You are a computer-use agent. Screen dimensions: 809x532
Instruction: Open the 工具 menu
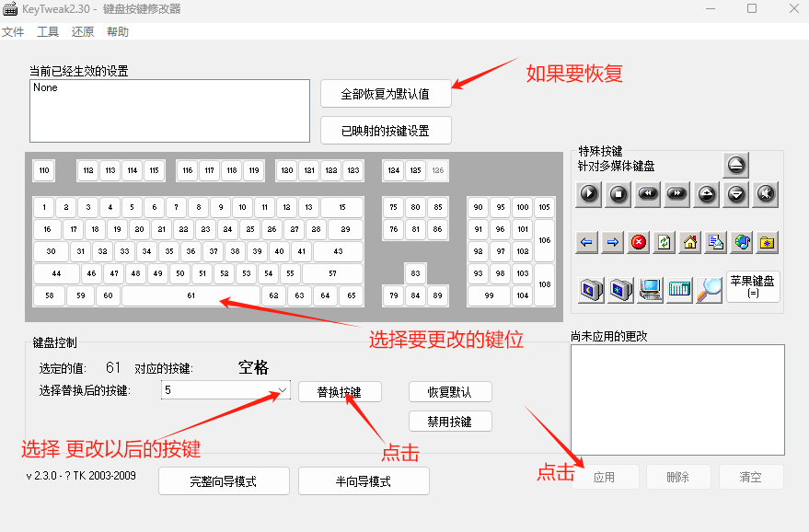(x=48, y=32)
